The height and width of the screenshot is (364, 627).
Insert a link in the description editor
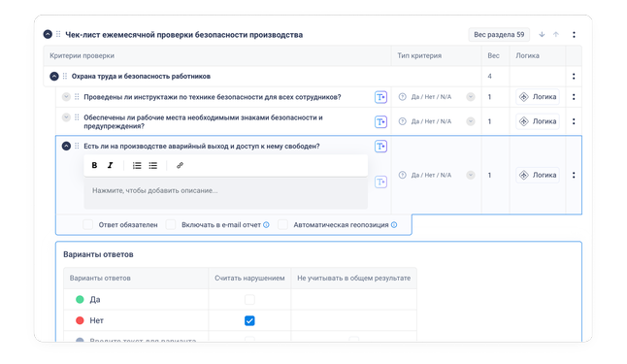(x=180, y=165)
